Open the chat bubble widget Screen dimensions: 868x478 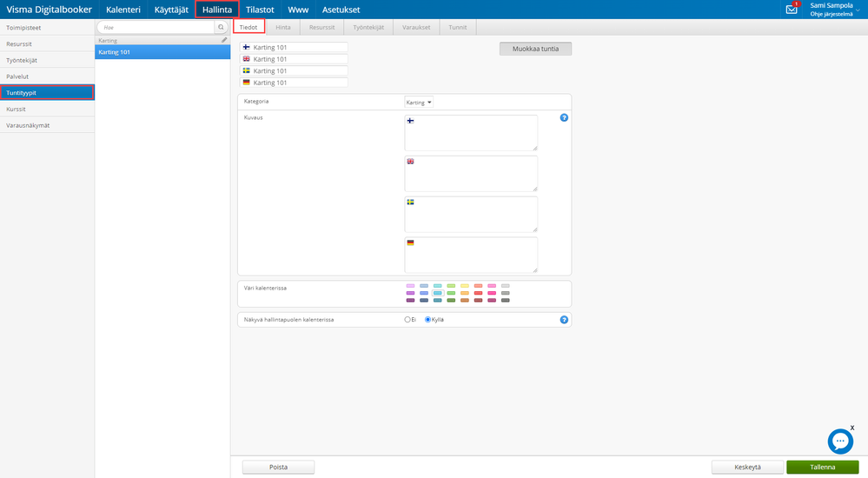coord(840,441)
